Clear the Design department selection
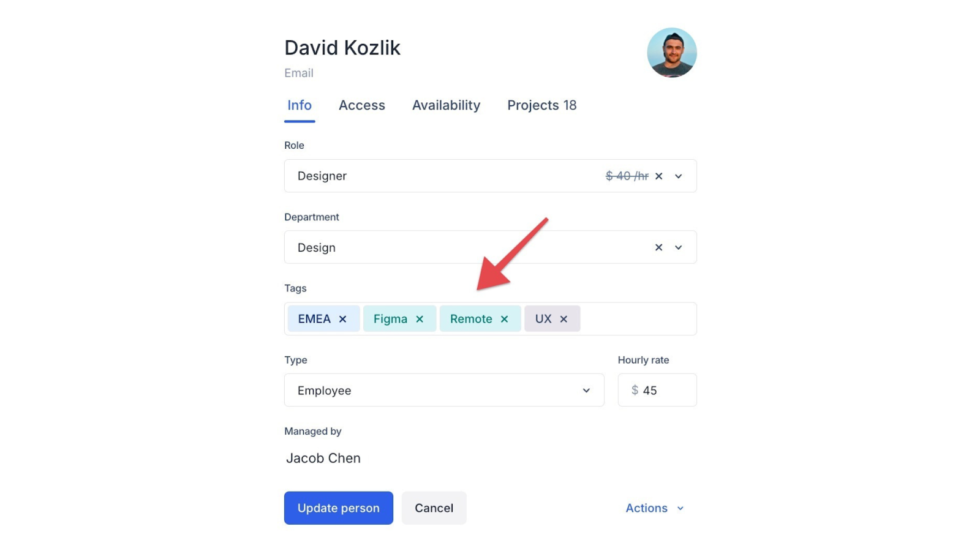This screenshot has height=551, width=980. click(x=658, y=247)
